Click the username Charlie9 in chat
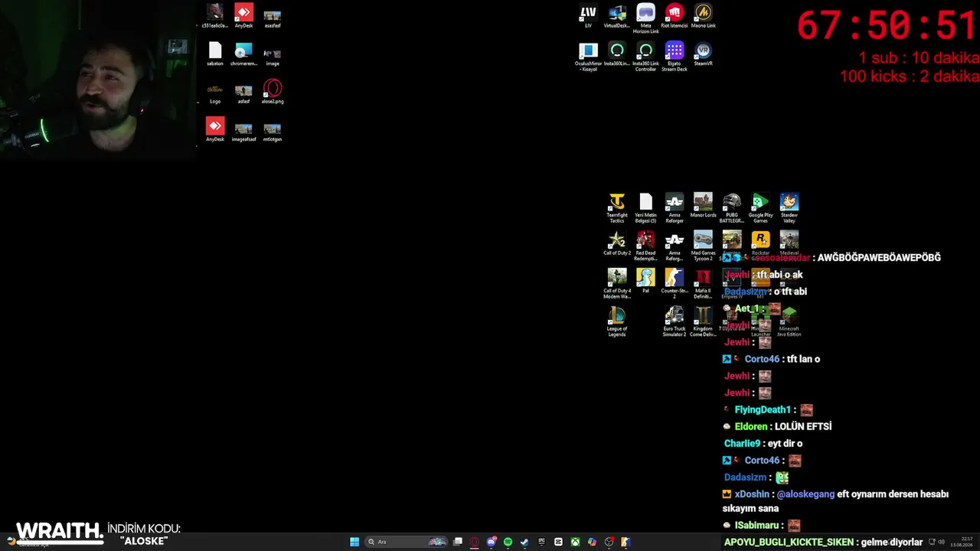This screenshot has width=980, height=551. pos(742,444)
